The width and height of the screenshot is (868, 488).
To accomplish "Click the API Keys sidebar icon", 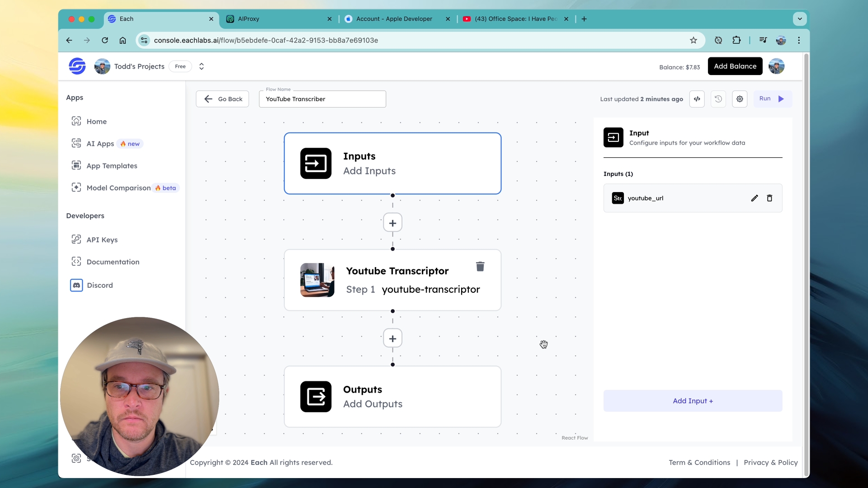I will click(76, 239).
